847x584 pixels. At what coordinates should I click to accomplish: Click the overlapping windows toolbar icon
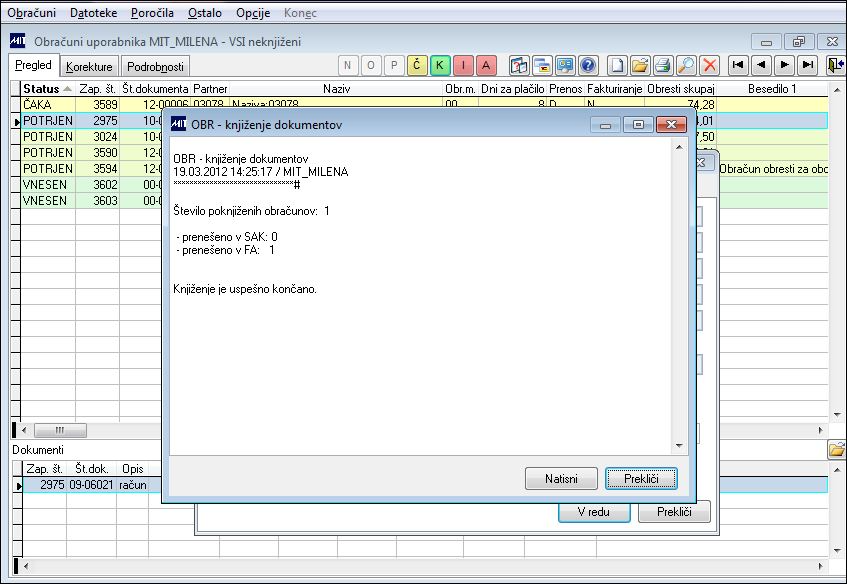[x=542, y=65]
